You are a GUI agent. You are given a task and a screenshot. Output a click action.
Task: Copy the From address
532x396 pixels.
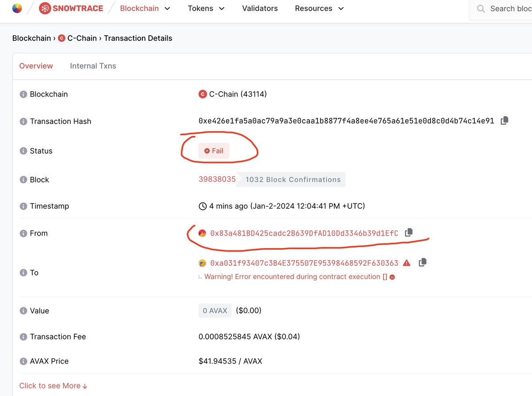(x=409, y=233)
